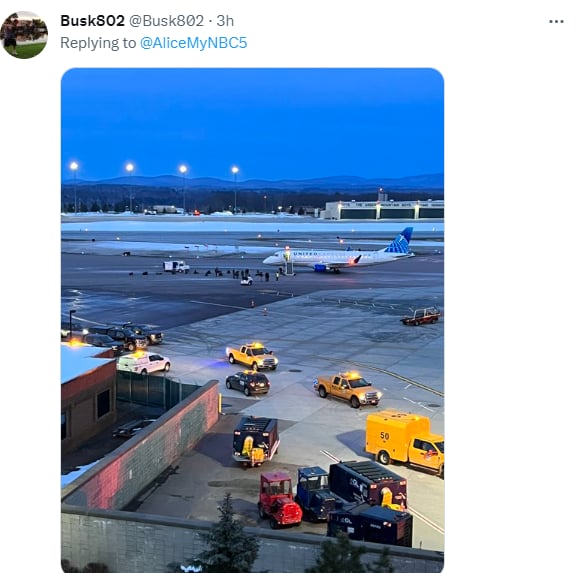Click the black SUV on the apron
This screenshot has height=573, width=579.
tap(248, 383)
